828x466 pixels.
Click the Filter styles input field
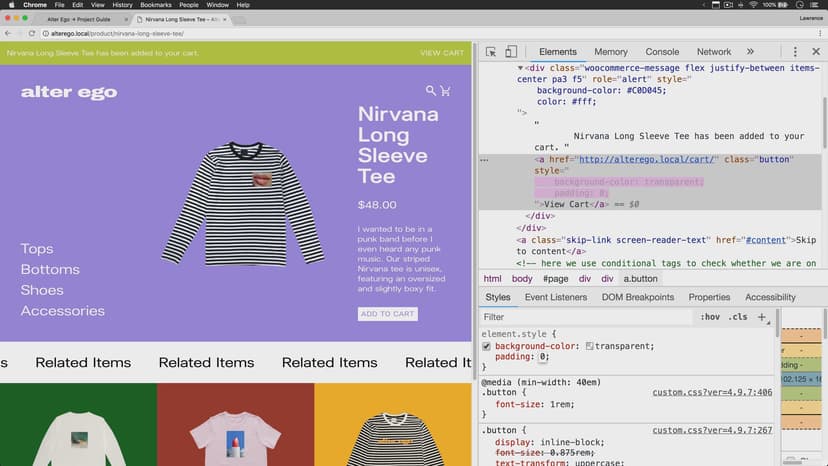[585, 317]
